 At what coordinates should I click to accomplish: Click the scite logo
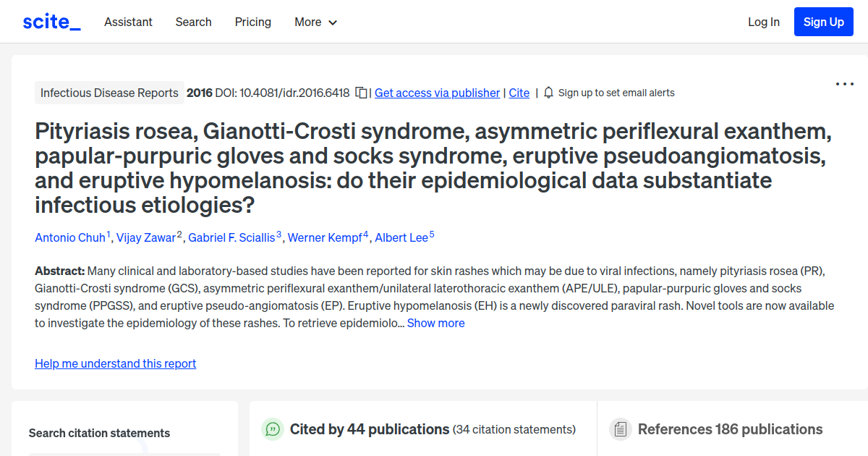[51, 21]
